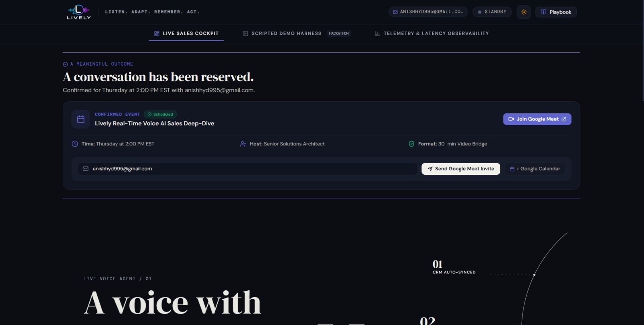Viewport: 644px width, 325px height.
Task: Click external link icon in Join Google Meet
Action: [564, 119]
